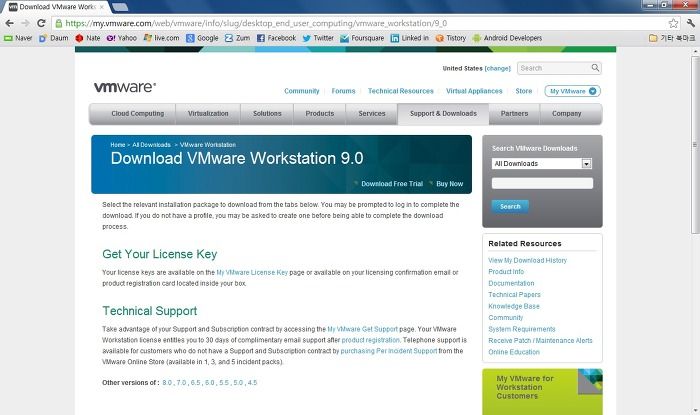Open the Solutions menu

pos(267,114)
